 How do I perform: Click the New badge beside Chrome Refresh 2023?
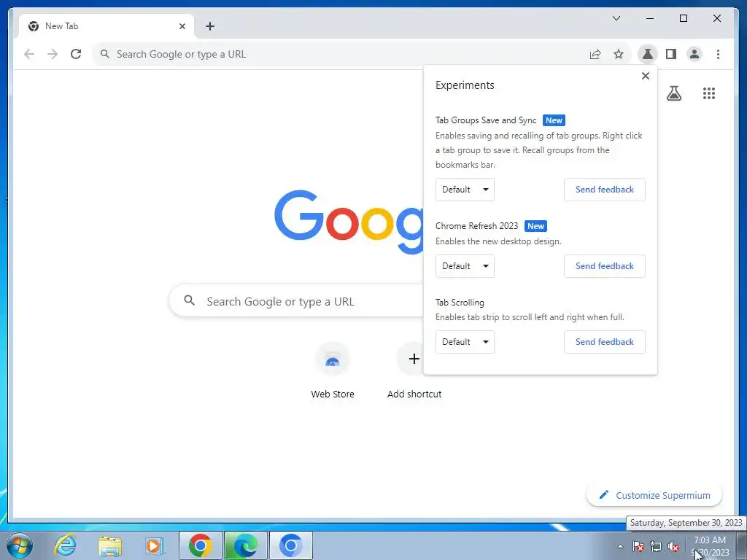tap(535, 226)
